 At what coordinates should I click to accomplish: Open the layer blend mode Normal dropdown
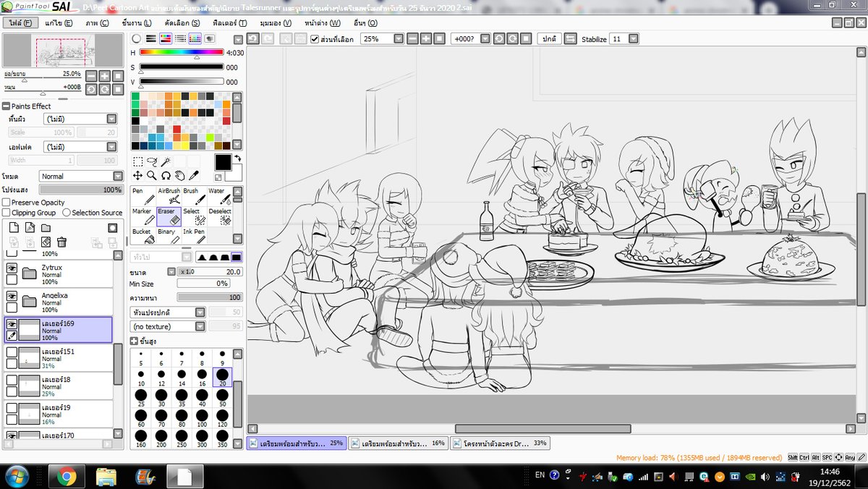coord(81,176)
